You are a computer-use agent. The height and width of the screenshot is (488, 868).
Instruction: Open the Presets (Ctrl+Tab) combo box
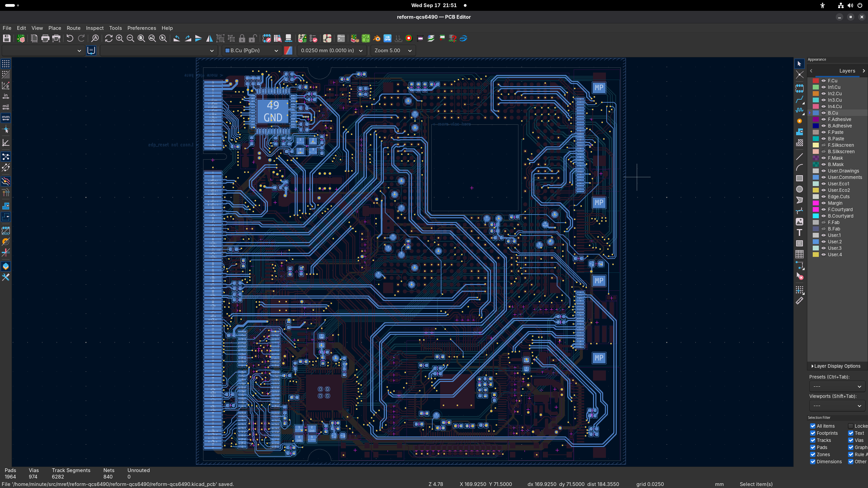coord(837,386)
